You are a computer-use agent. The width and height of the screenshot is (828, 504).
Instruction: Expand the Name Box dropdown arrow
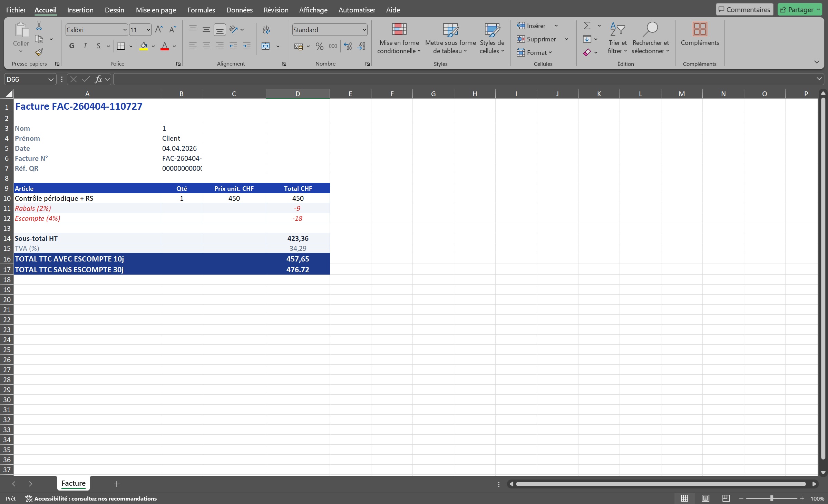pyautogui.click(x=51, y=79)
